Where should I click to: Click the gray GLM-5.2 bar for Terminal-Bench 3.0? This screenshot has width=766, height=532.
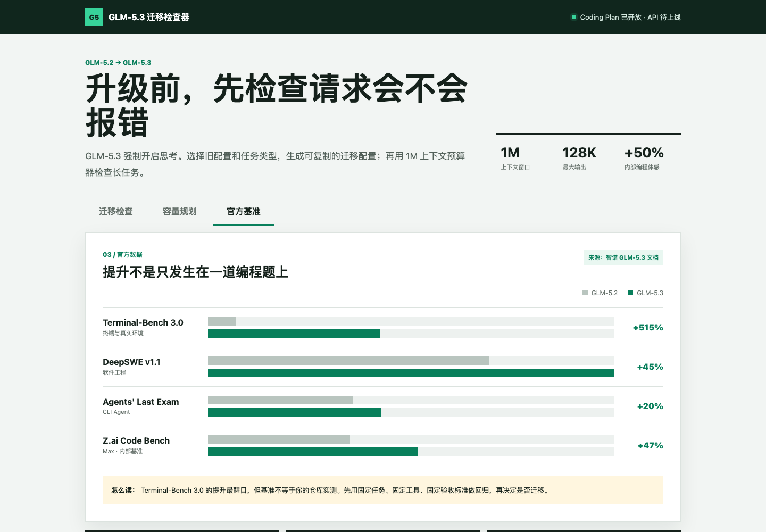pos(222,321)
